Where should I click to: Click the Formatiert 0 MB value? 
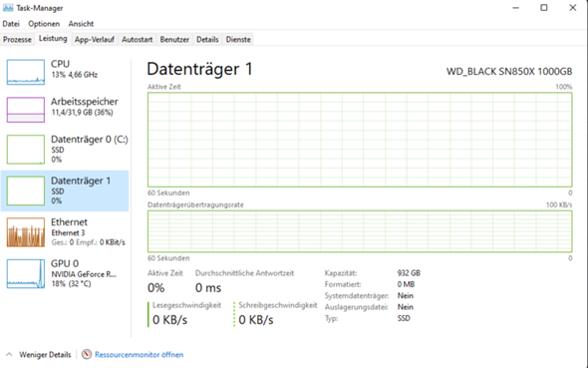[x=406, y=284]
